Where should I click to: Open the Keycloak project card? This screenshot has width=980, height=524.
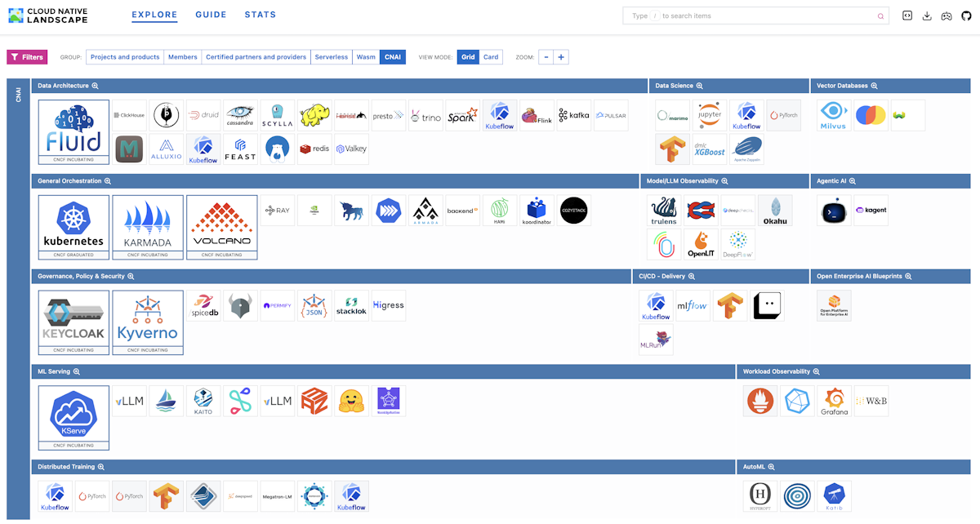pos(73,322)
